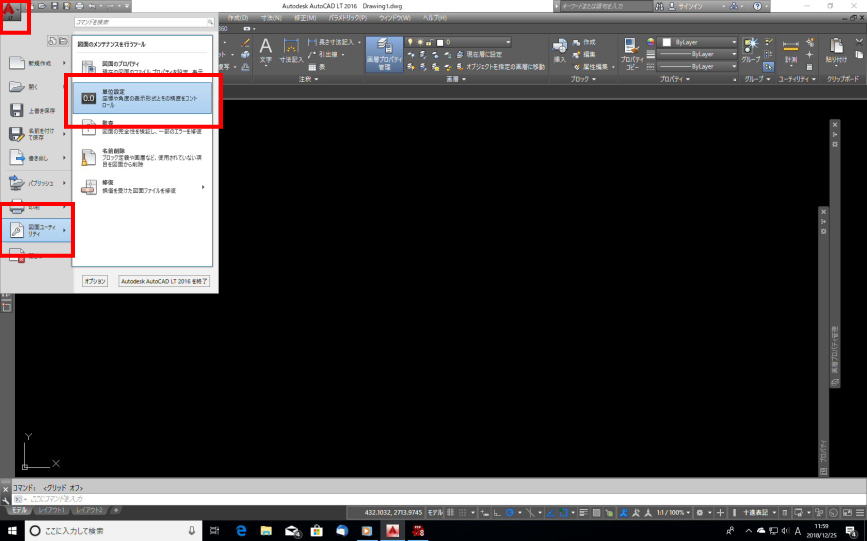Open the bottom ByLayer dropdown
The width and height of the screenshot is (867, 541).
click(x=699, y=66)
